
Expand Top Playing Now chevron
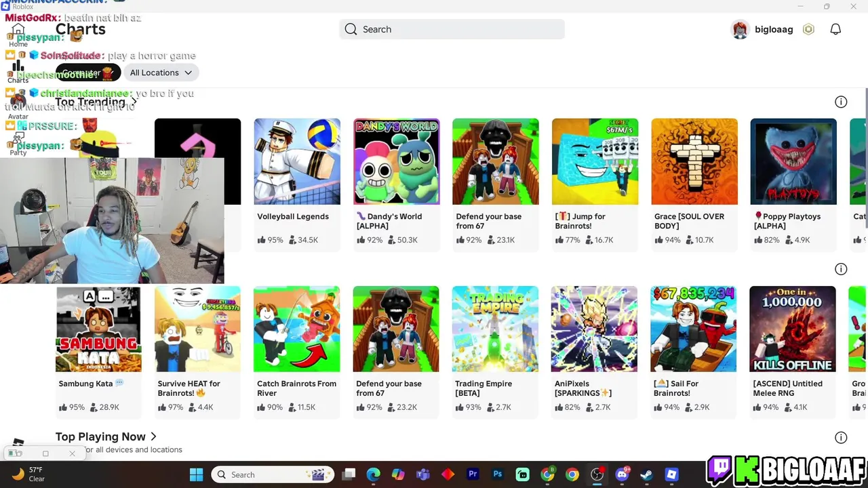click(x=153, y=436)
